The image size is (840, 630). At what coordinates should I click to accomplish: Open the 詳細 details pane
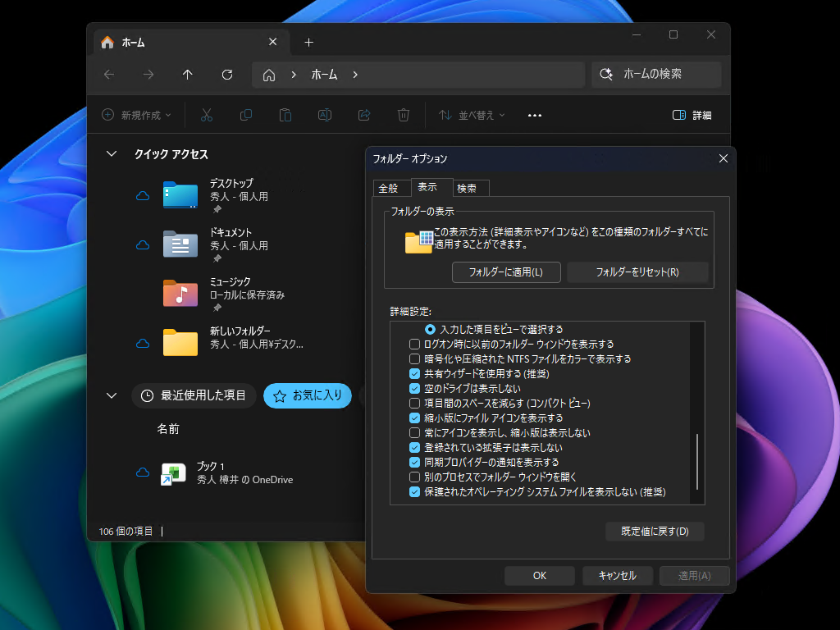tap(692, 115)
